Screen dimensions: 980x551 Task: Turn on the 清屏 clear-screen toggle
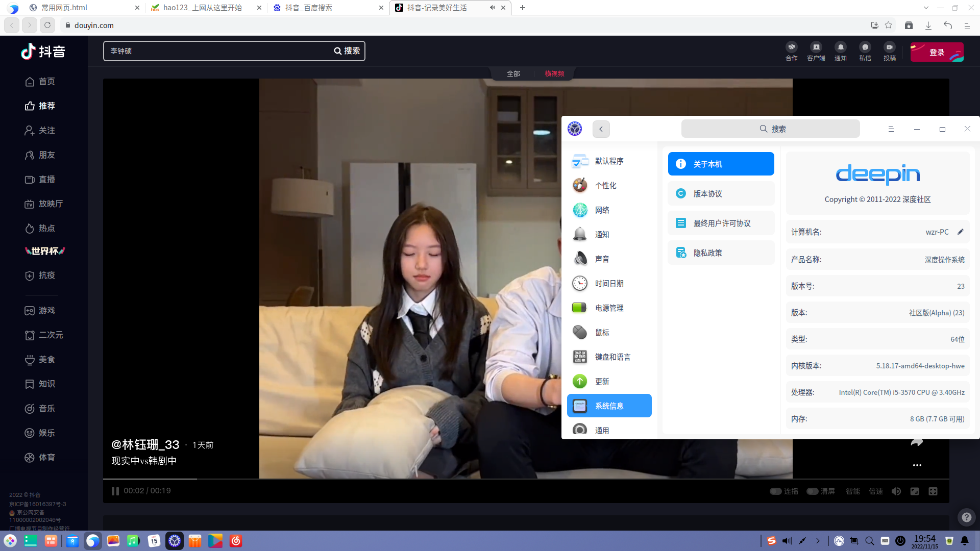[813, 491]
